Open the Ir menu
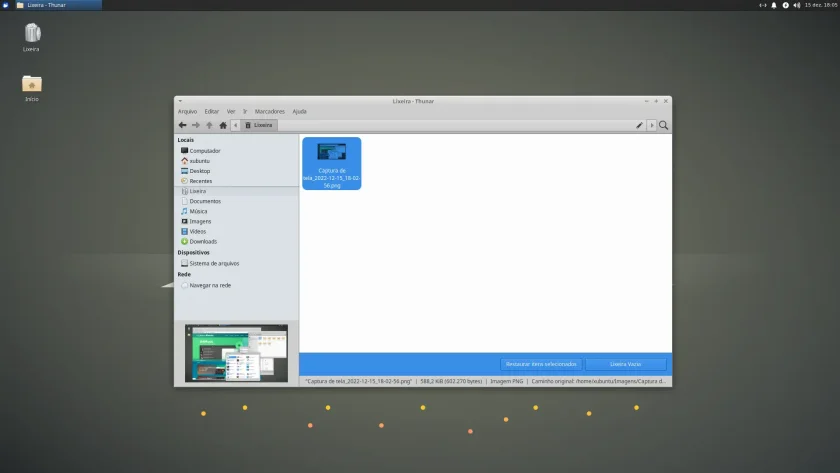Viewport: 840px width, 473px height. 245,111
